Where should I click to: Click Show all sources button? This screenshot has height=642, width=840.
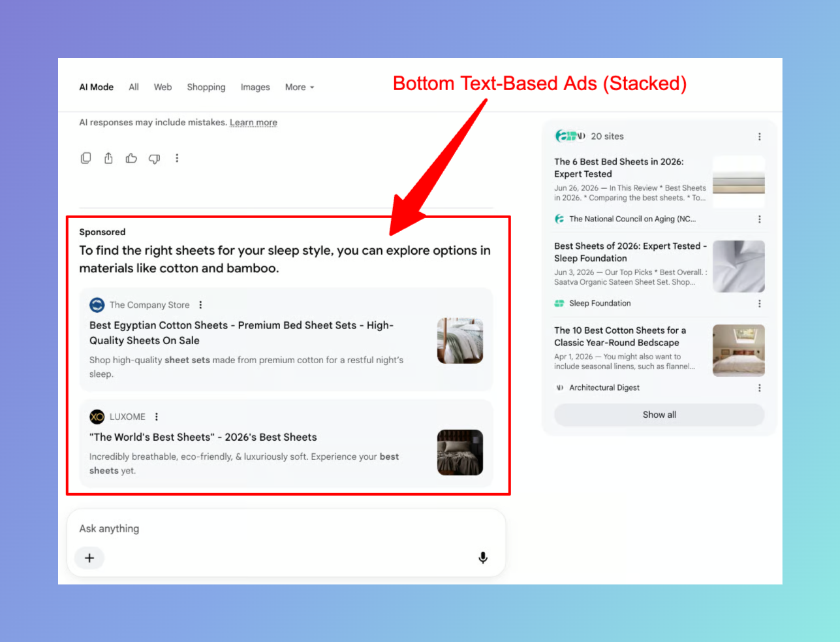point(659,415)
